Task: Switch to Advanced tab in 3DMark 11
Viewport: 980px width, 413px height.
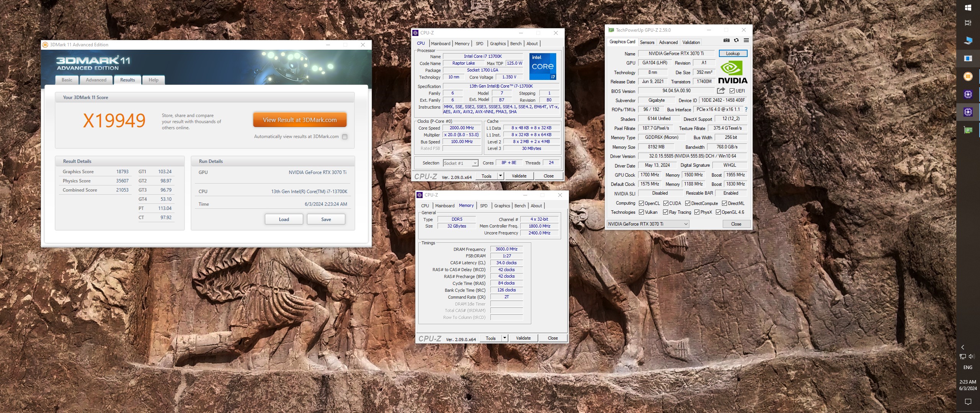Action: (96, 80)
